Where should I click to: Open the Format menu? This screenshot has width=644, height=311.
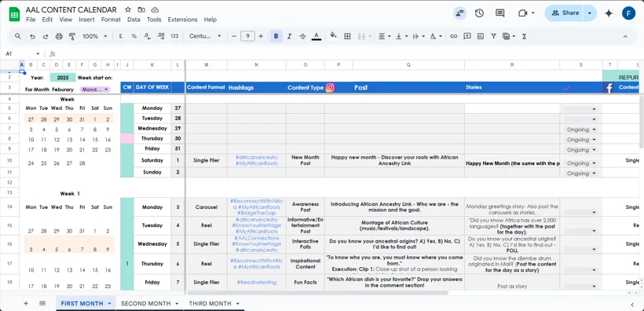(111, 20)
